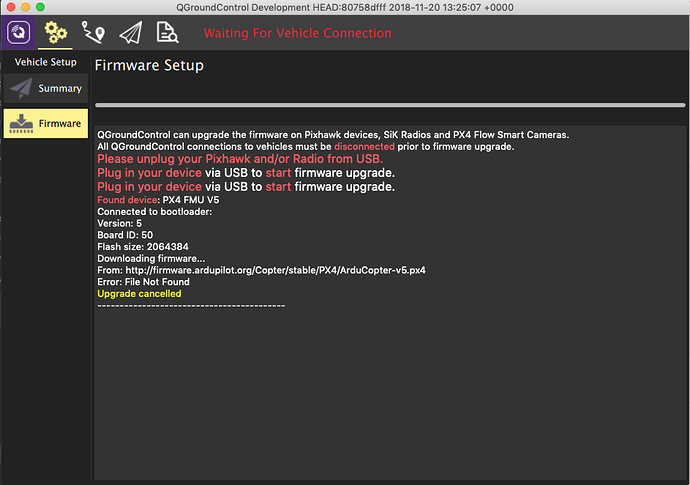The width and height of the screenshot is (690, 485).
Task: Click the 'Connected to bootloader:' line
Action: click(x=154, y=212)
